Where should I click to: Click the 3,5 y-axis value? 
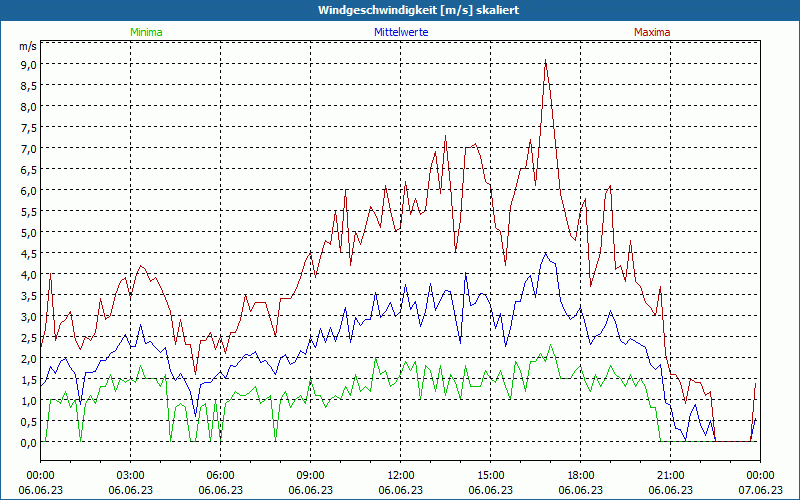tap(28, 295)
